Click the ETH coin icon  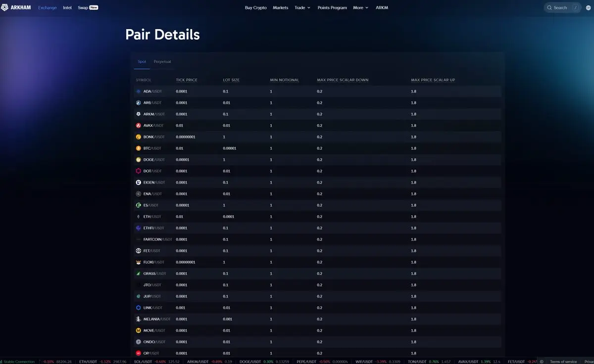pos(139,217)
